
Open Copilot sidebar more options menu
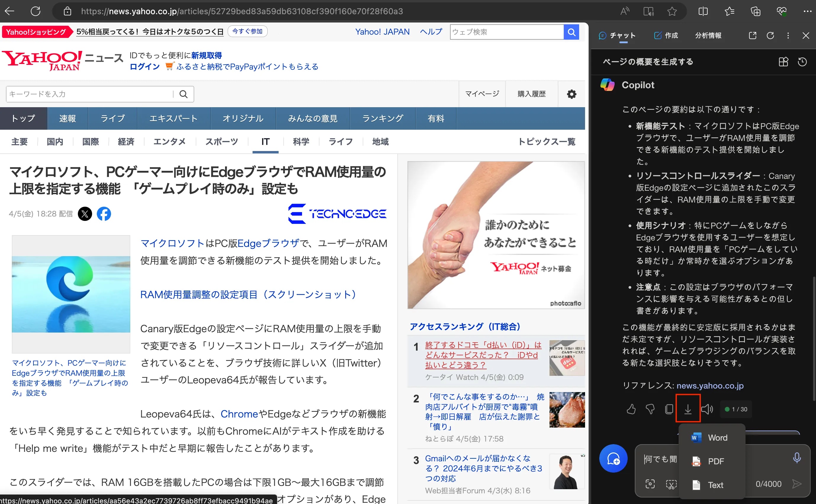click(788, 35)
